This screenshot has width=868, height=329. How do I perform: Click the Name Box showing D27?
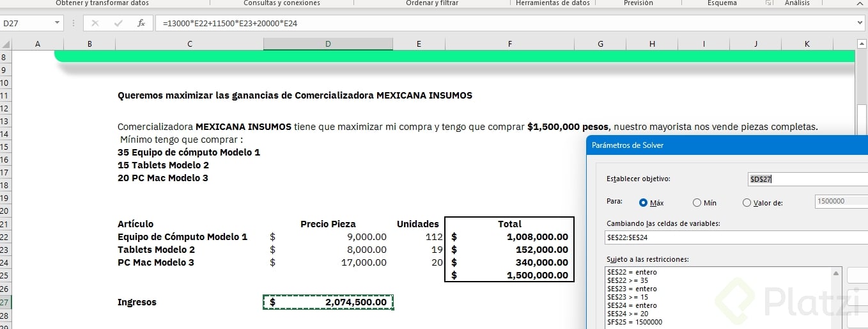(x=27, y=23)
